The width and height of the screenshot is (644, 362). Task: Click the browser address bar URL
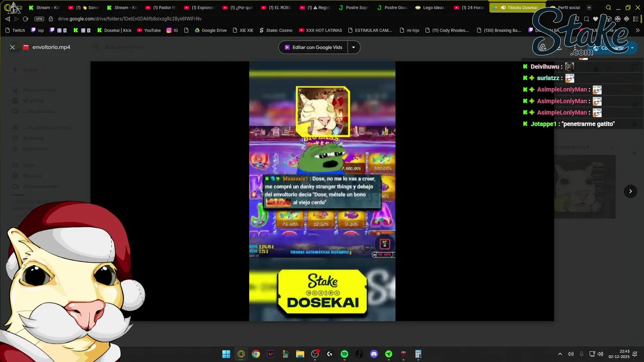(130, 19)
